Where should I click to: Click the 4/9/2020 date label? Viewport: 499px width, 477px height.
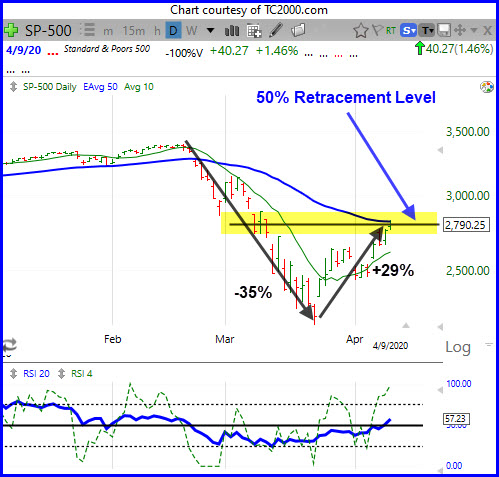[x=390, y=346]
